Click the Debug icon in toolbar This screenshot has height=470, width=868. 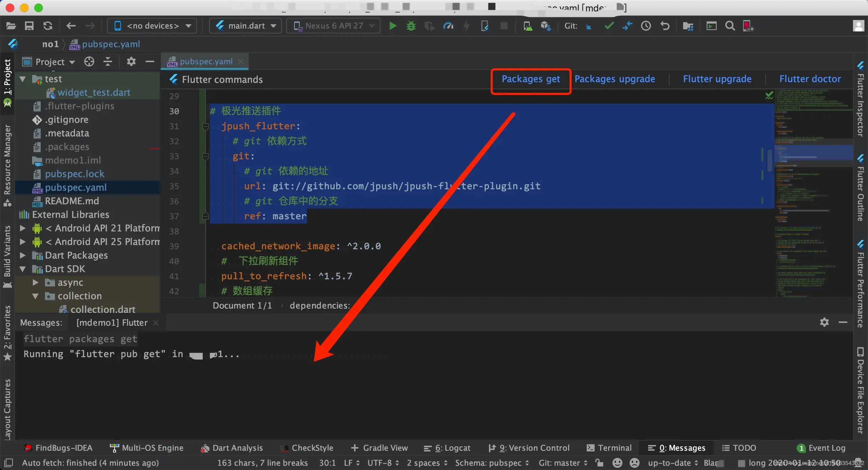[411, 25]
